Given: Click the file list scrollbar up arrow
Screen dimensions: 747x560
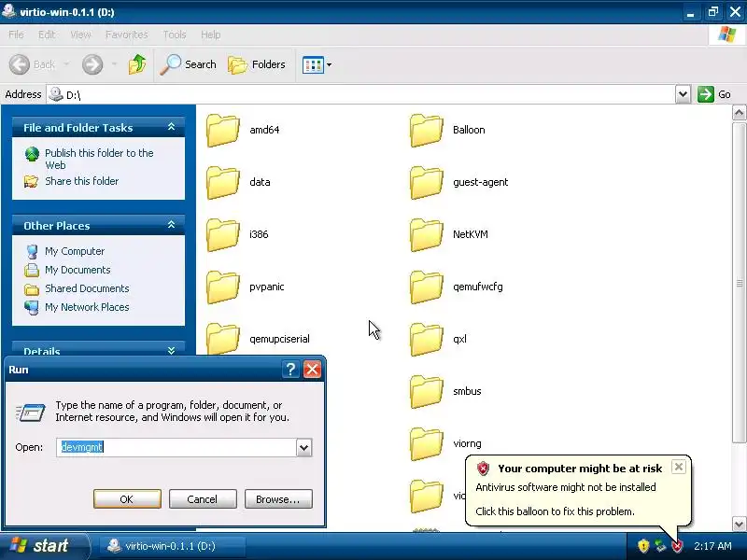Looking at the screenshot, I should pyautogui.click(x=739, y=113).
